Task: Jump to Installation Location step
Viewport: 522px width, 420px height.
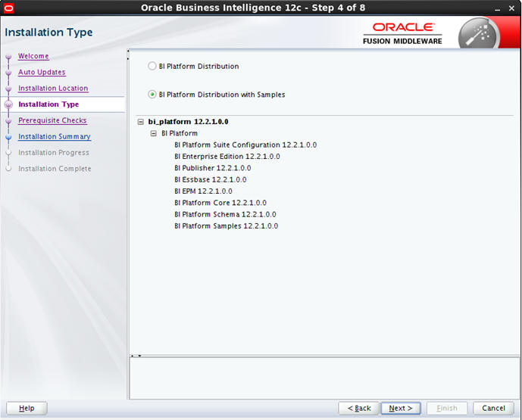Action: coord(53,88)
